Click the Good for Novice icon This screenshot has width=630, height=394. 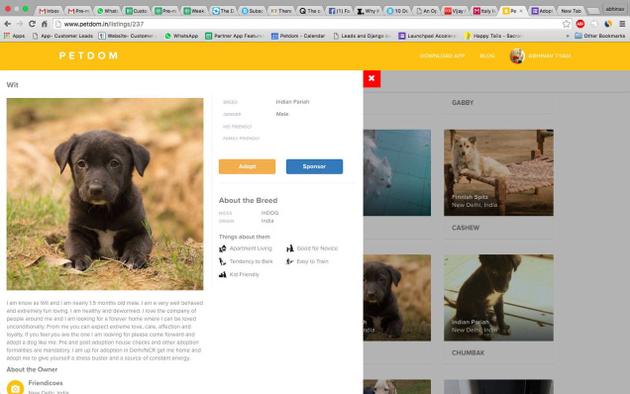[x=290, y=249]
